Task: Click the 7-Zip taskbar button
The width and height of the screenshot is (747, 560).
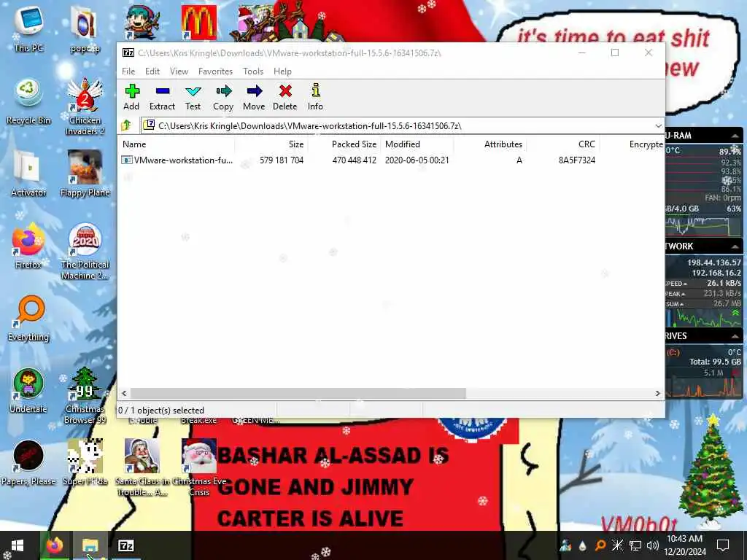Action: 125,545
